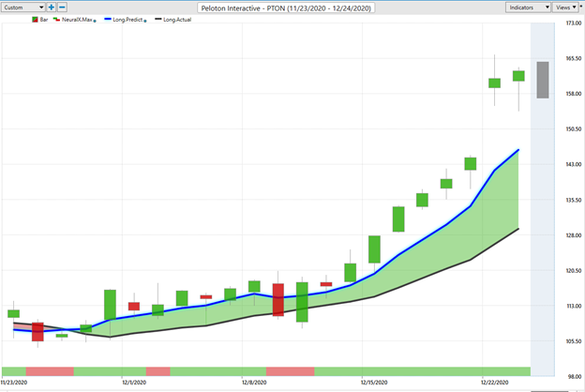Select the 158.00 price axis label
Image resolution: width=585 pixels, height=392 pixels.
(574, 94)
